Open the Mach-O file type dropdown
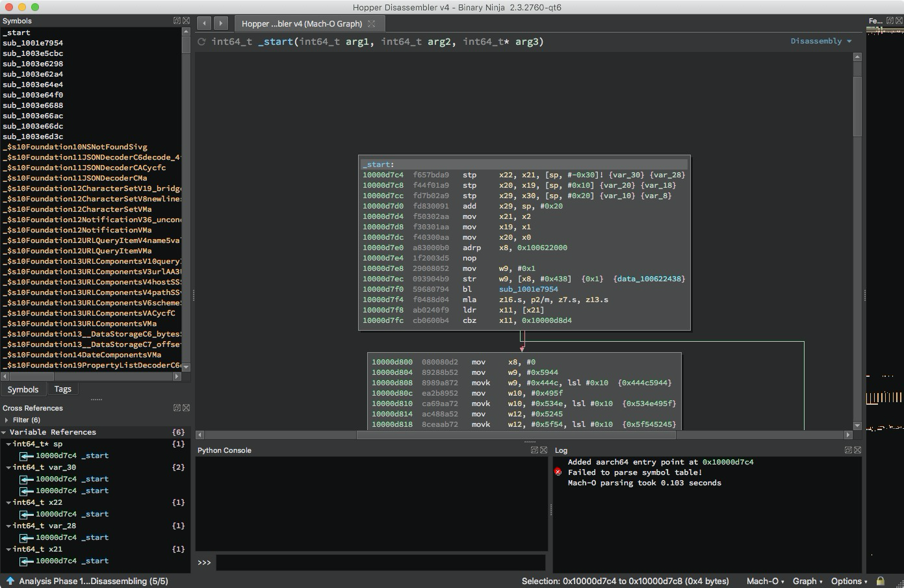This screenshot has height=588, width=904. click(765, 582)
